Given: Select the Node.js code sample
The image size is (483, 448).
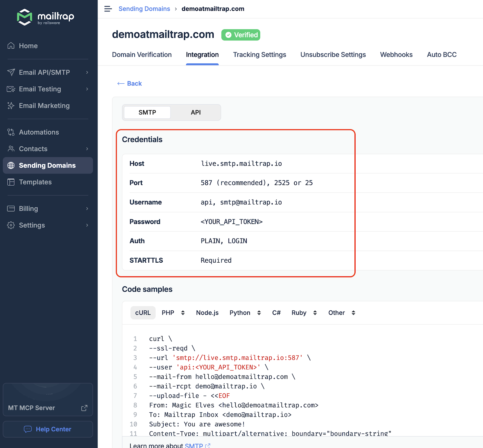Looking at the screenshot, I should point(207,313).
